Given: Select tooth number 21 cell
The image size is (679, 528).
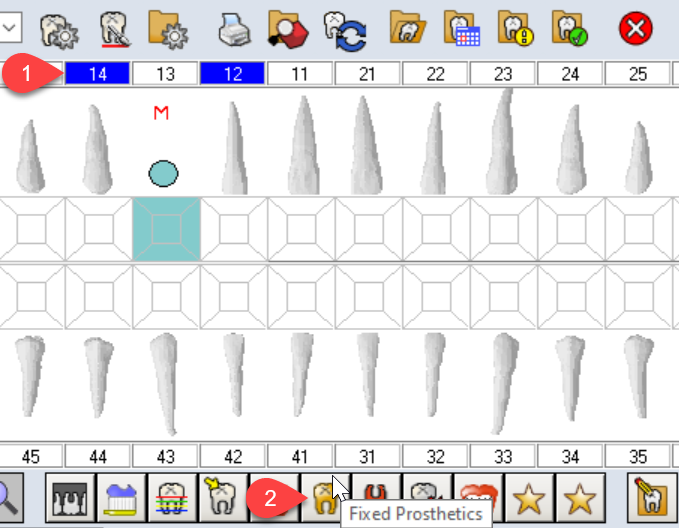Looking at the screenshot, I should (368, 74).
